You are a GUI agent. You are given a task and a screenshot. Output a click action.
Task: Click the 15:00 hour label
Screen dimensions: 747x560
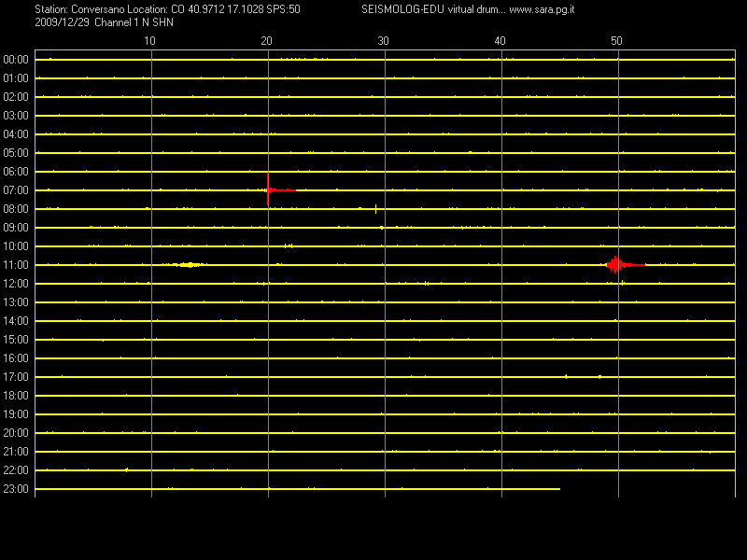16,340
